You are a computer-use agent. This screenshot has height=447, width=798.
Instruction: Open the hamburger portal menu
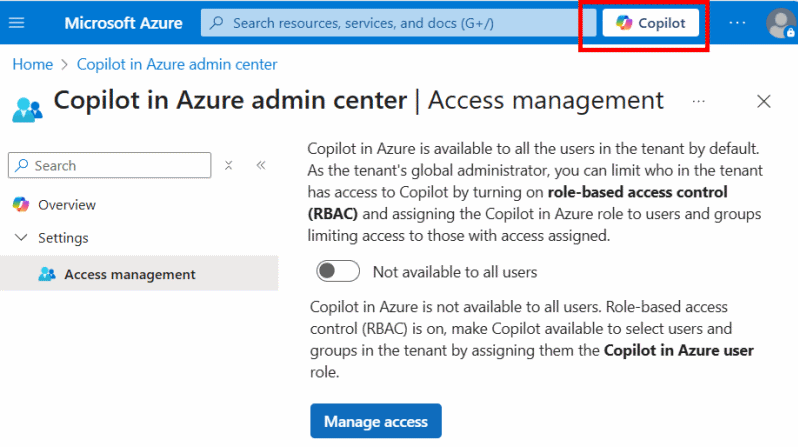16,23
